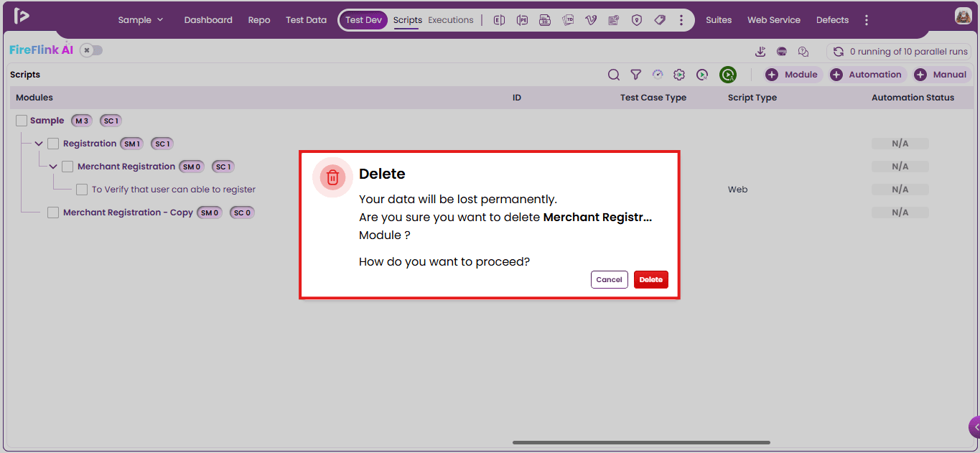The width and height of the screenshot is (980, 453).
Task: Click the speedometer performance icon
Action: pyautogui.click(x=658, y=75)
